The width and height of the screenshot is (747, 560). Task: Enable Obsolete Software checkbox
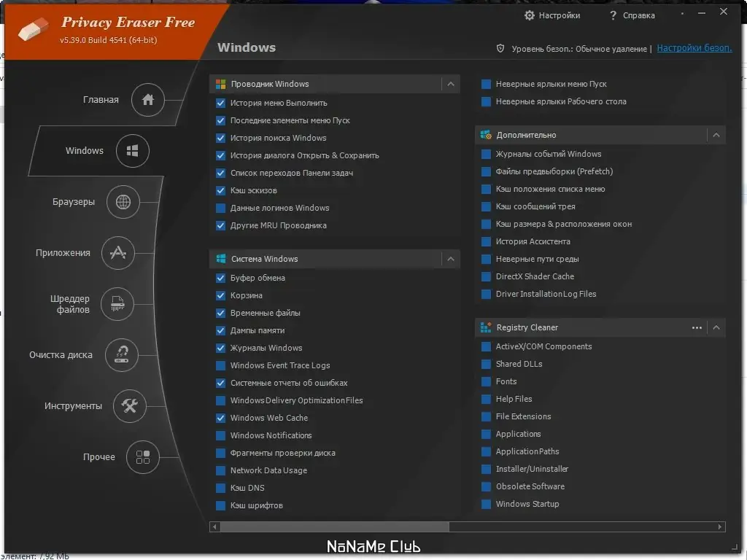point(486,486)
